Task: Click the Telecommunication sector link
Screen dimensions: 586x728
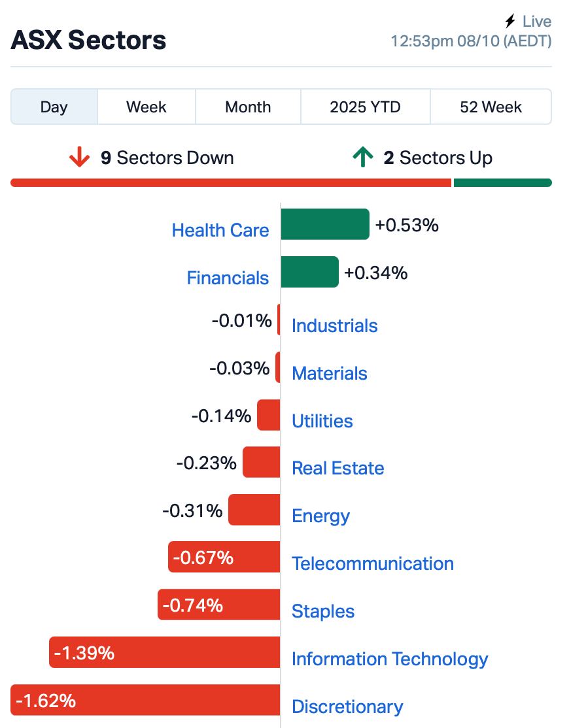Action: tap(372, 563)
